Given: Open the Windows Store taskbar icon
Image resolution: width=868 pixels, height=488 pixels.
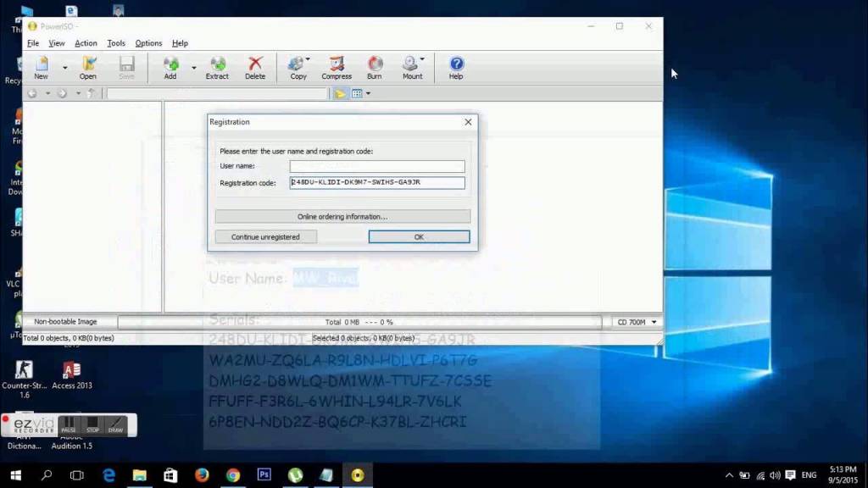Looking at the screenshot, I should coord(170,475).
